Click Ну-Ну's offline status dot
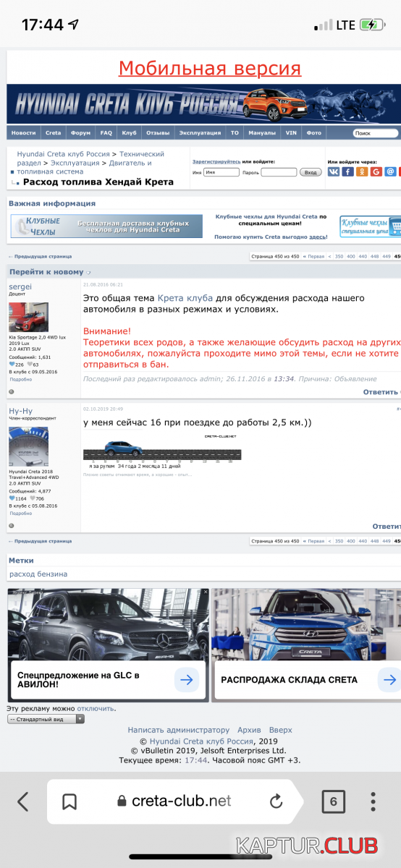 coord(12,526)
